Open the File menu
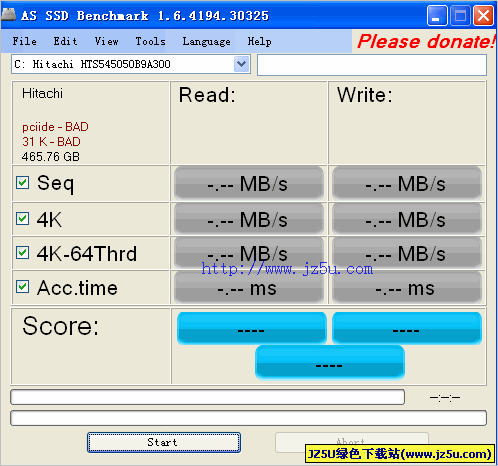The image size is (498, 466). (25, 41)
